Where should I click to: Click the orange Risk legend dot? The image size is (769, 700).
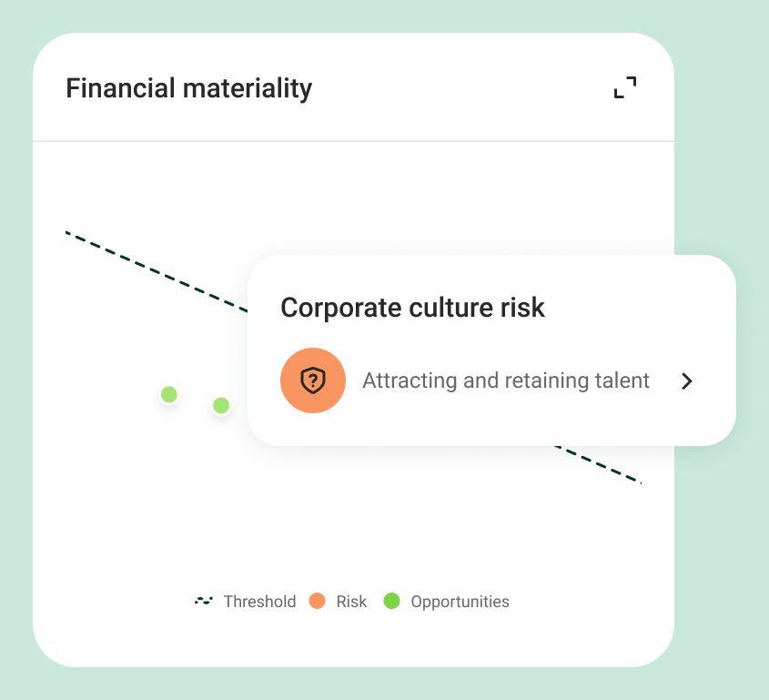(318, 601)
